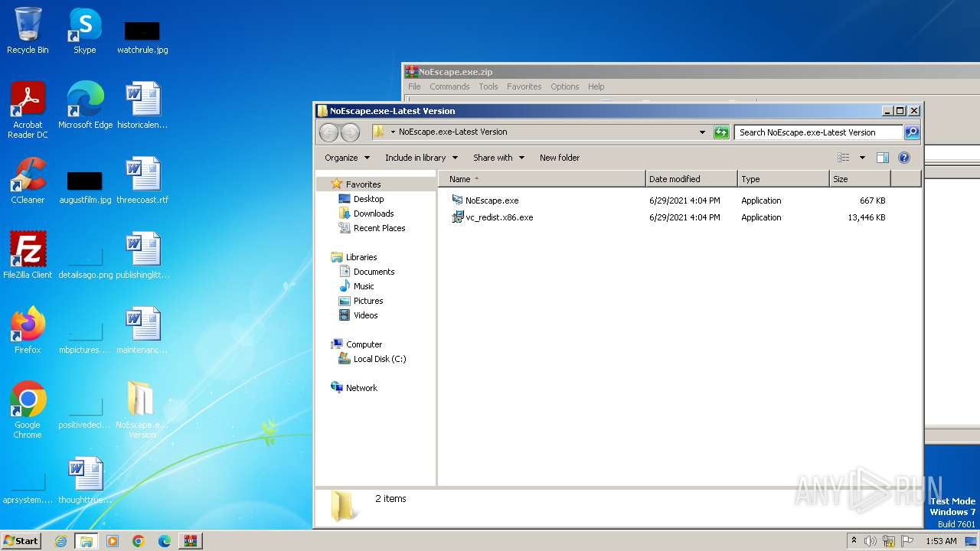Open Documents library in sidebar
Image resolution: width=980 pixels, height=551 pixels.
click(374, 272)
